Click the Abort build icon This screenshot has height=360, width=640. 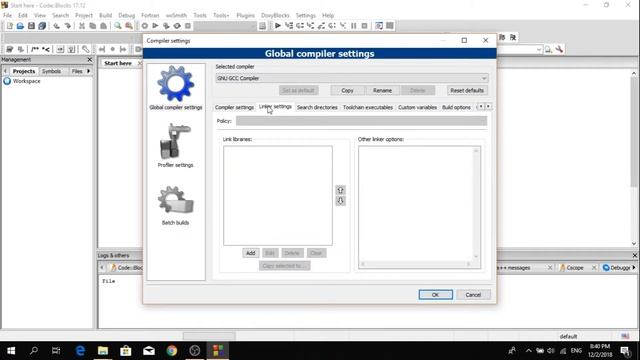(x=188, y=26)
